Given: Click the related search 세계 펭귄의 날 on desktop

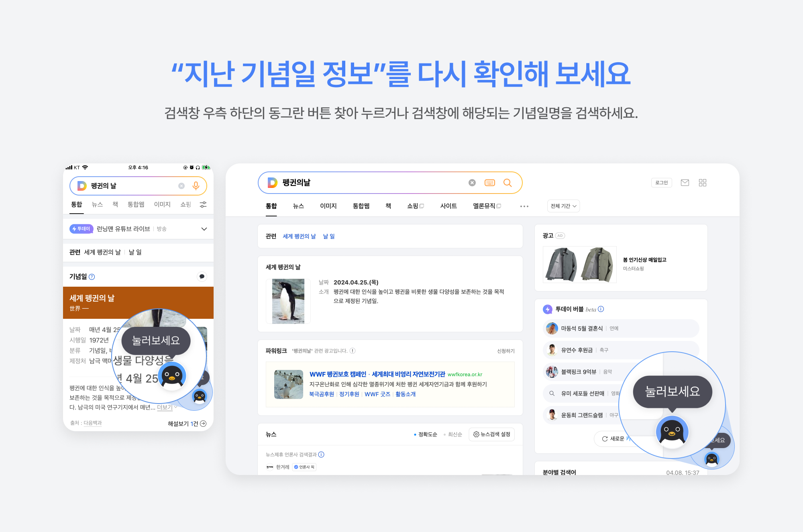Looking at the screenshot, I should click(x=299, y=236).
